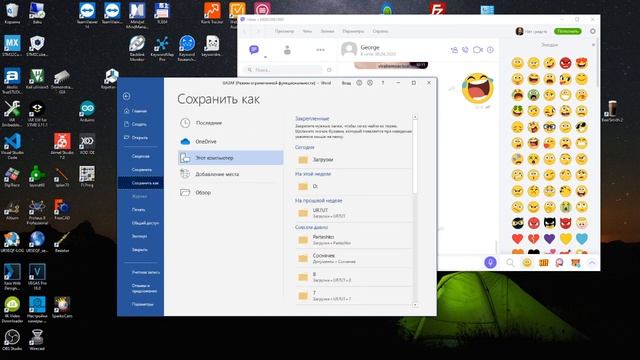
Task: Open sticker search magnifier in Viber
Action: [x=510, y=263]
